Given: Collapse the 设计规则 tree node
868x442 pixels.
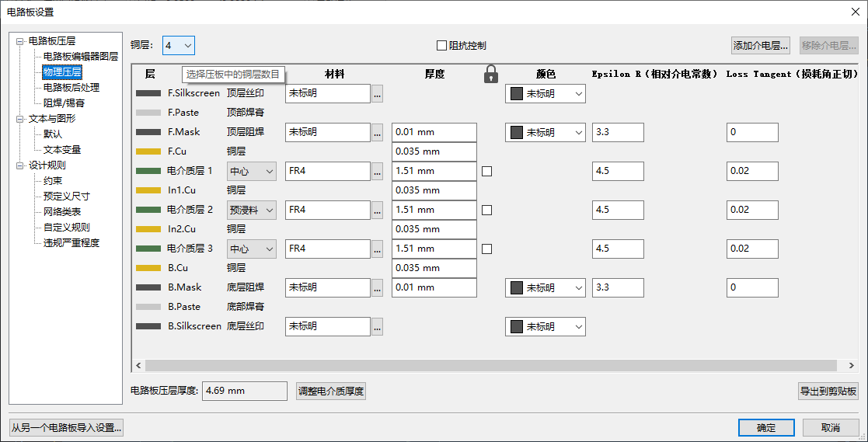Looking at the screenshot, I should tap(20, 165).
